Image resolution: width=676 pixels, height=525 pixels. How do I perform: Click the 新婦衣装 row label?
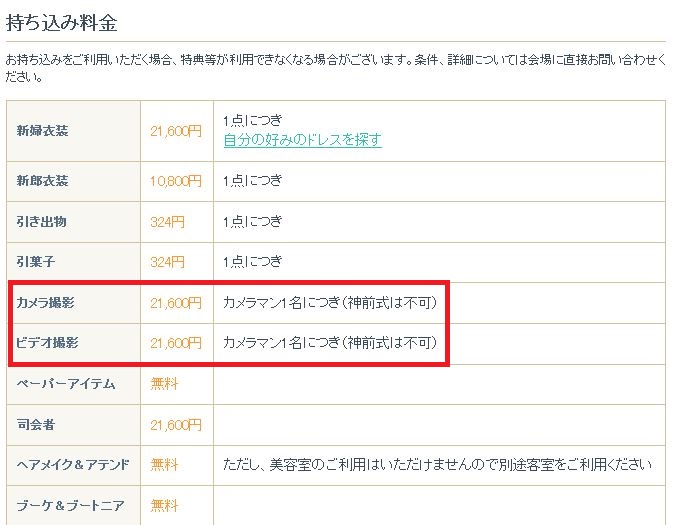[x=43, y=130]
